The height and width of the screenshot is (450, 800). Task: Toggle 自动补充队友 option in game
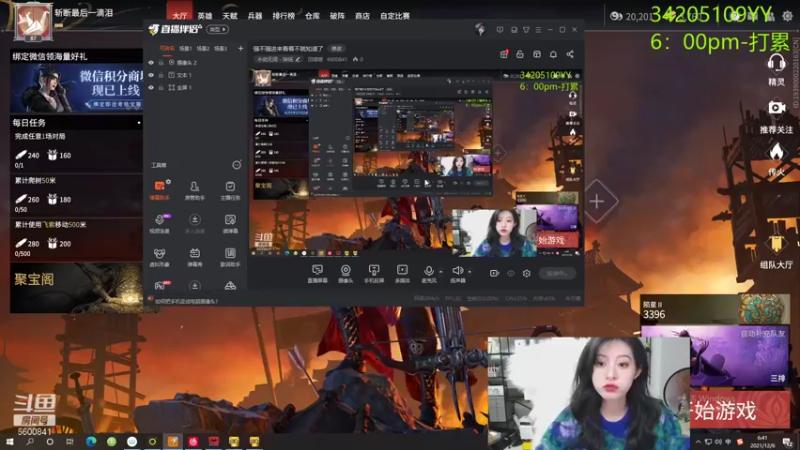coord(763,334)
